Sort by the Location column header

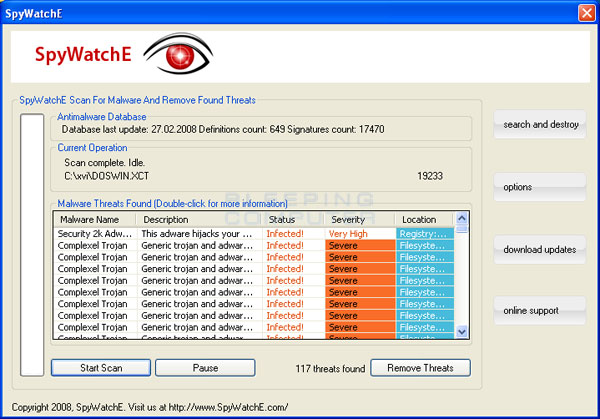click(424, 220)
